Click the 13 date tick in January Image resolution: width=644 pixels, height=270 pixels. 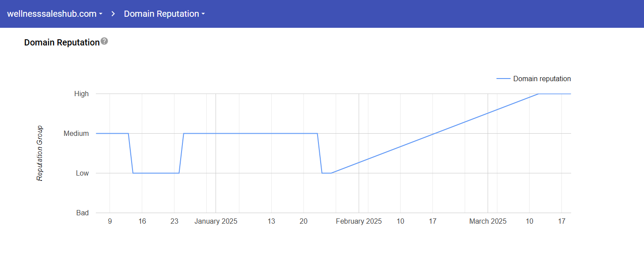(271, 221)
